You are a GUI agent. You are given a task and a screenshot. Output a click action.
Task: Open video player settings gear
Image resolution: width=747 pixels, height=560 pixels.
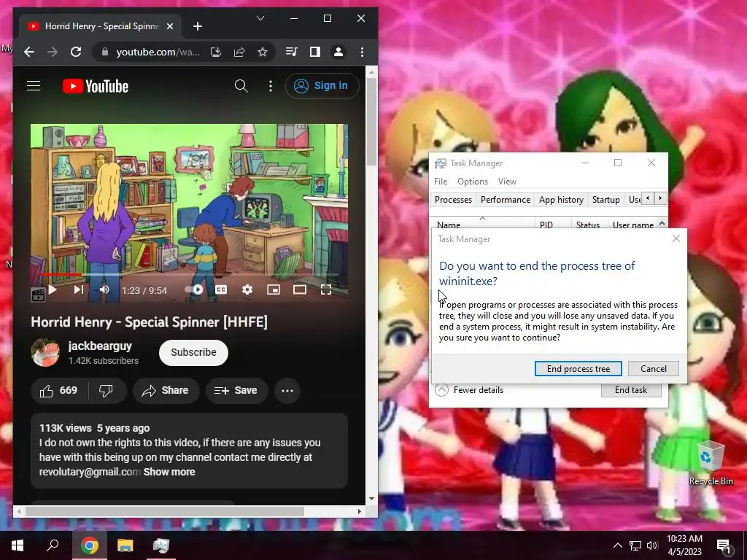[x=247, y=289]
